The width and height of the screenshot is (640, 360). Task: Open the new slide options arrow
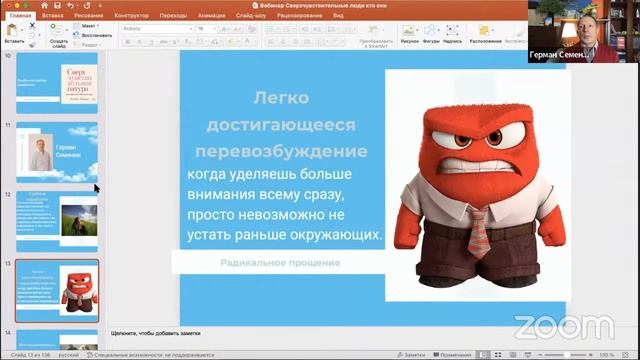67,30
